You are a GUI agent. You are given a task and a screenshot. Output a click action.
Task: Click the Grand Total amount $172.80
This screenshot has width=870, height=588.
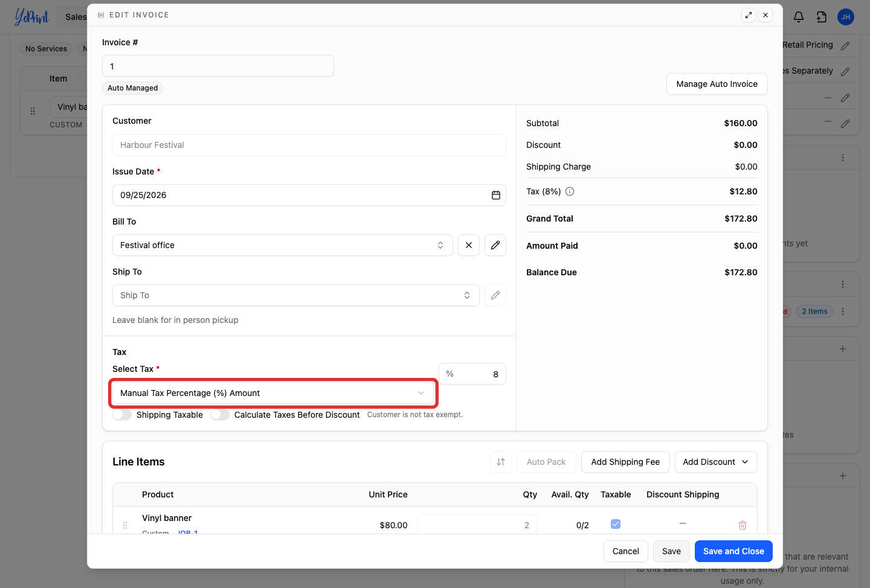[741, 219]
